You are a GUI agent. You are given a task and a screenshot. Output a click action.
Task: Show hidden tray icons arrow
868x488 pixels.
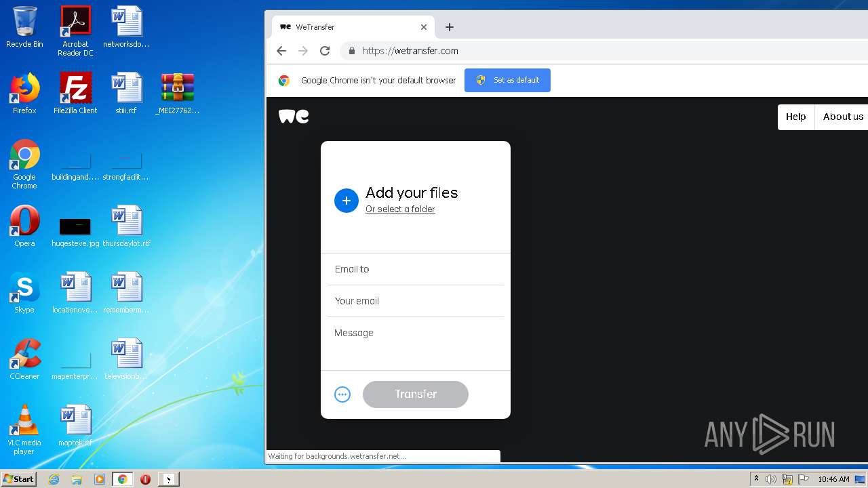click(x=756, y=479)
